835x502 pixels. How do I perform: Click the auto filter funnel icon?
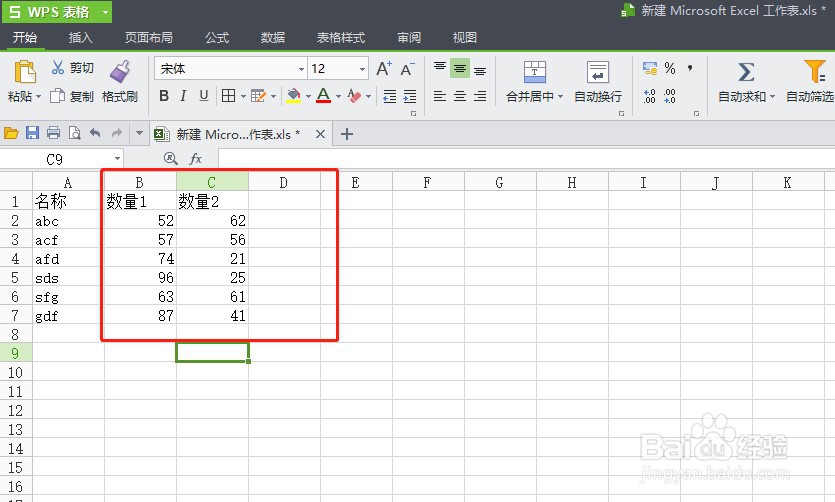[x=815, y=71]
